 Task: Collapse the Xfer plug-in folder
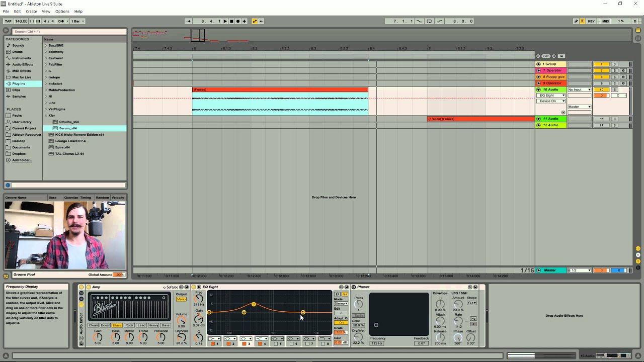46,116
